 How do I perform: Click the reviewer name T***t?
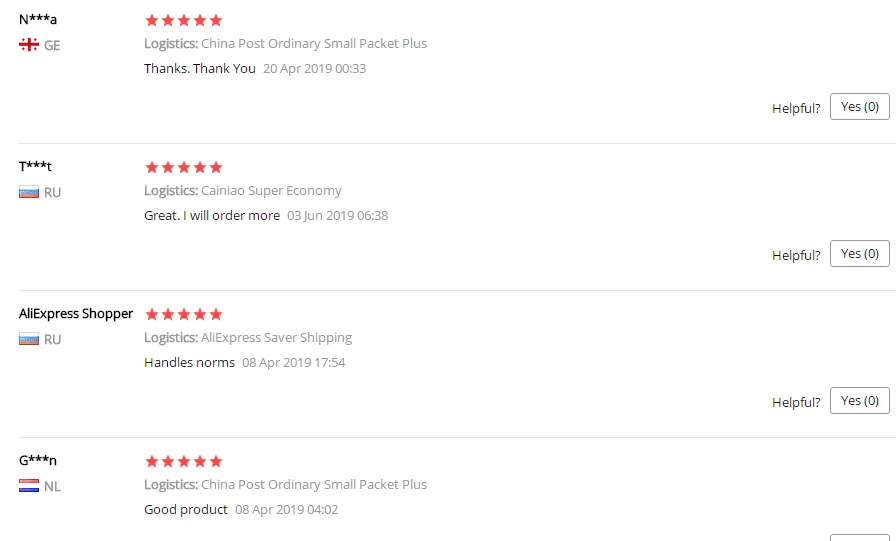(x=35, y=166)
